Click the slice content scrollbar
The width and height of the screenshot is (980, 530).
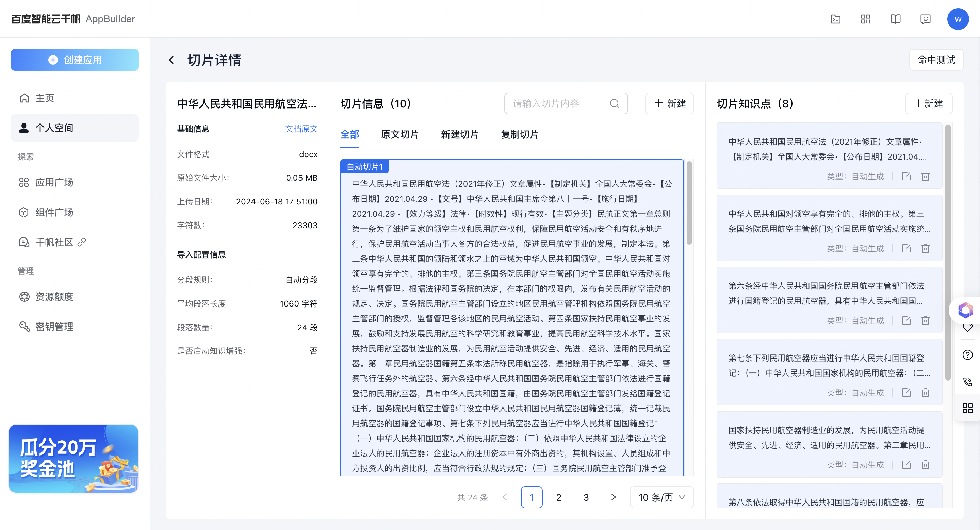click(x=689, y=203)
